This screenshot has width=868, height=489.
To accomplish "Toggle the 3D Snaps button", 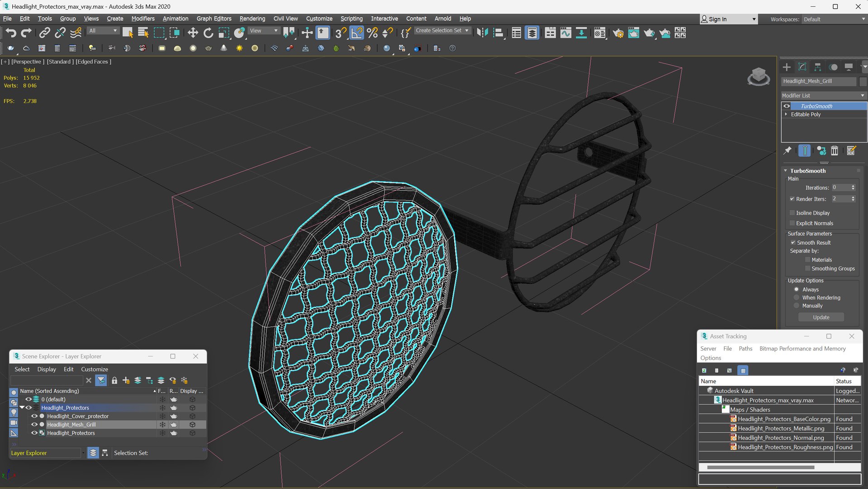I will tap(341, 33).
